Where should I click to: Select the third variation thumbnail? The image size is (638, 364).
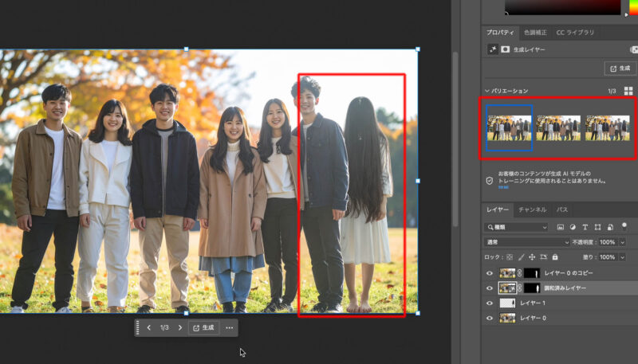(608, 128)
